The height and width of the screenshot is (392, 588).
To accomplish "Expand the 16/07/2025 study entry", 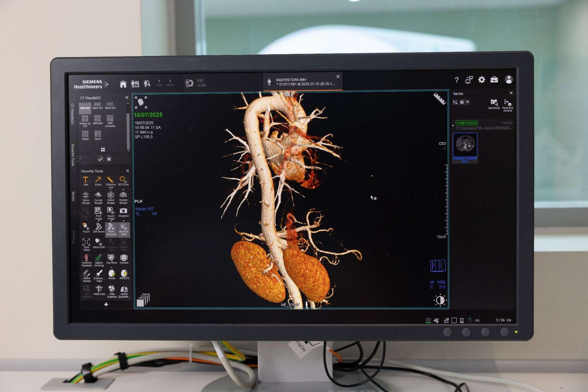I will tap(453, 125).
